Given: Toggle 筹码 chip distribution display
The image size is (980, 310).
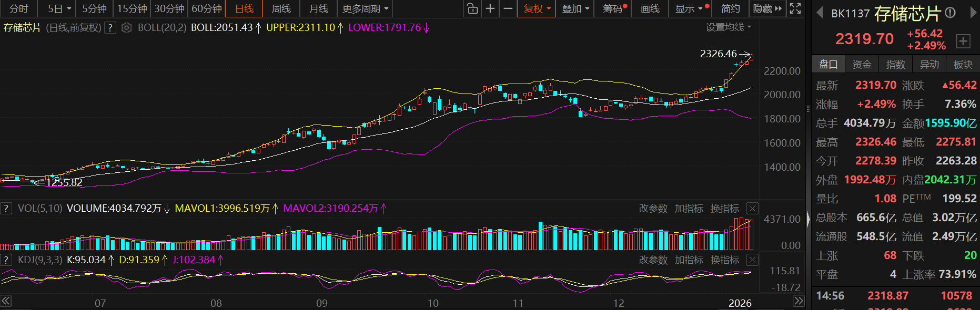Looking at the screenshot, I should (613, 8).
